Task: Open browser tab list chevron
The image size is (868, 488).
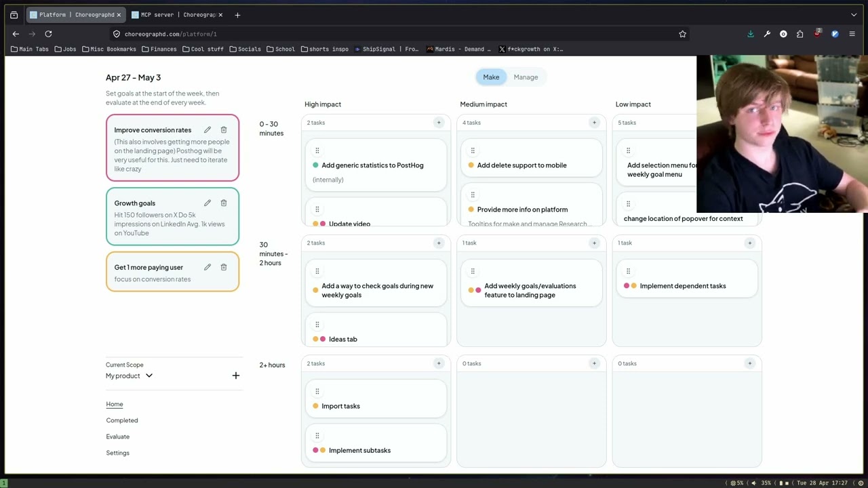Action: 854,15
